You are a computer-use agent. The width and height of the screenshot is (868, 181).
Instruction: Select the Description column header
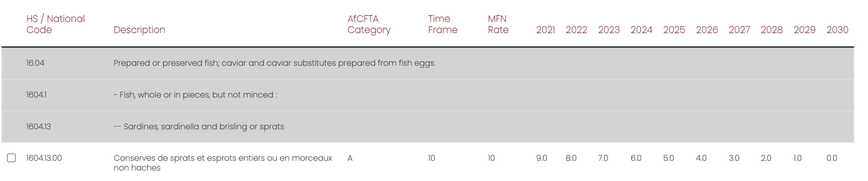139,30
